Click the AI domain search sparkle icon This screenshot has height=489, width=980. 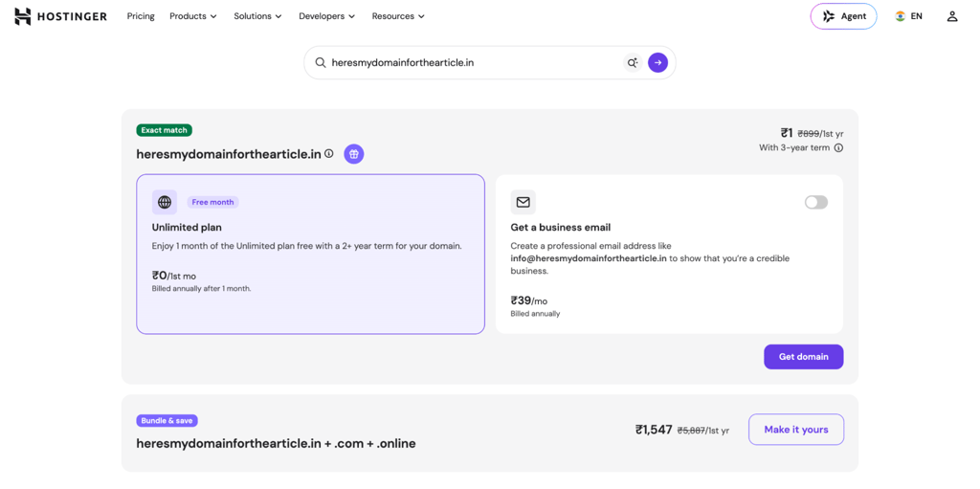point(633,62)
